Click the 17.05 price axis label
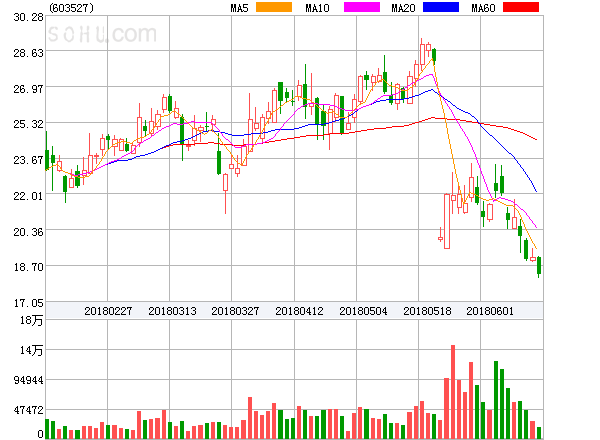The image size is (600, 440). click(28, 303)
